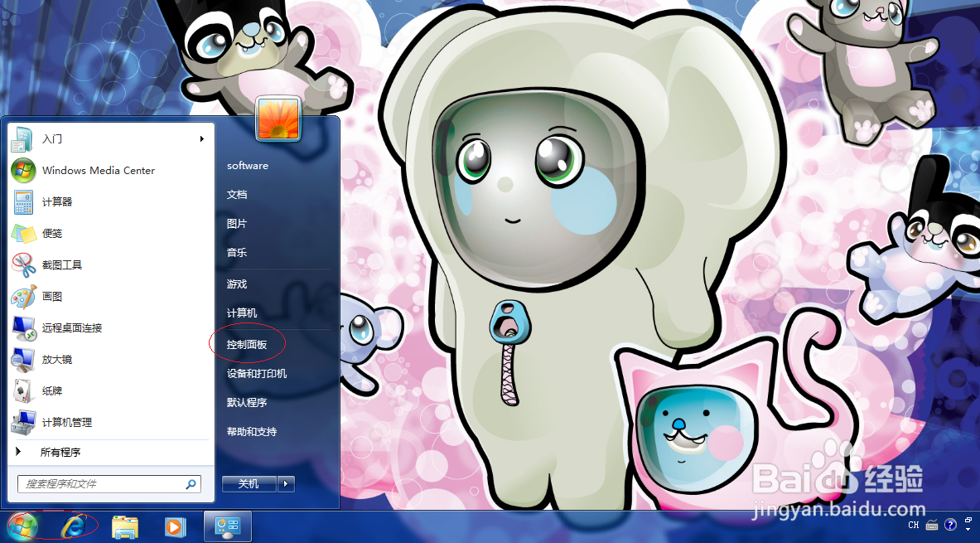Click the user account picture
The height and width of the screenshot is (543, 980).
(x=278, y=119)
